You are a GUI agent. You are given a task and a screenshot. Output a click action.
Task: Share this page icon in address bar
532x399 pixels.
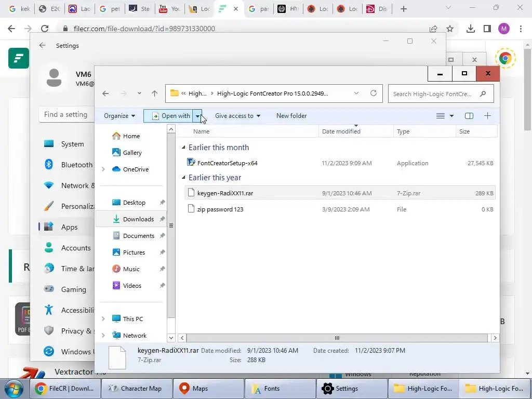[433, 29]
